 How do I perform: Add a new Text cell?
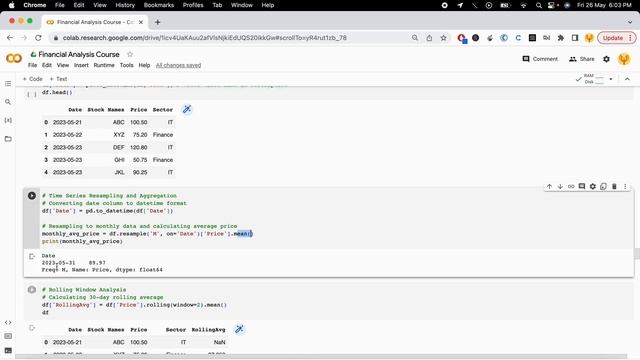(x=58, y=79)
